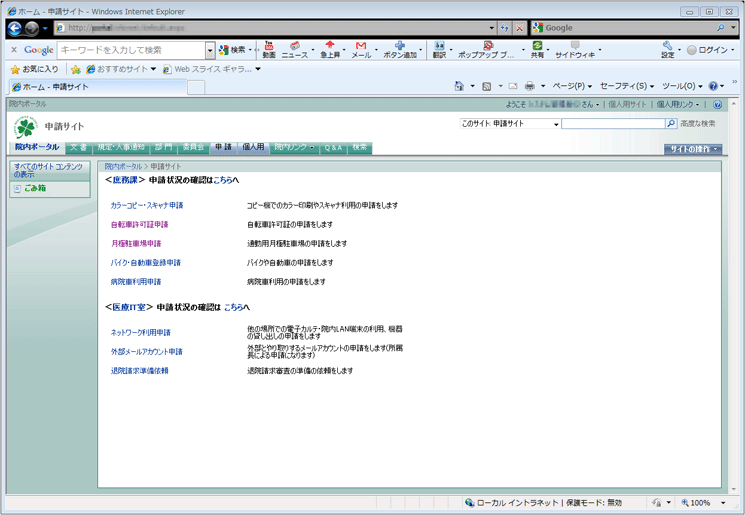Open the 設定 wrench settings icon

click(x=667, y=49)
